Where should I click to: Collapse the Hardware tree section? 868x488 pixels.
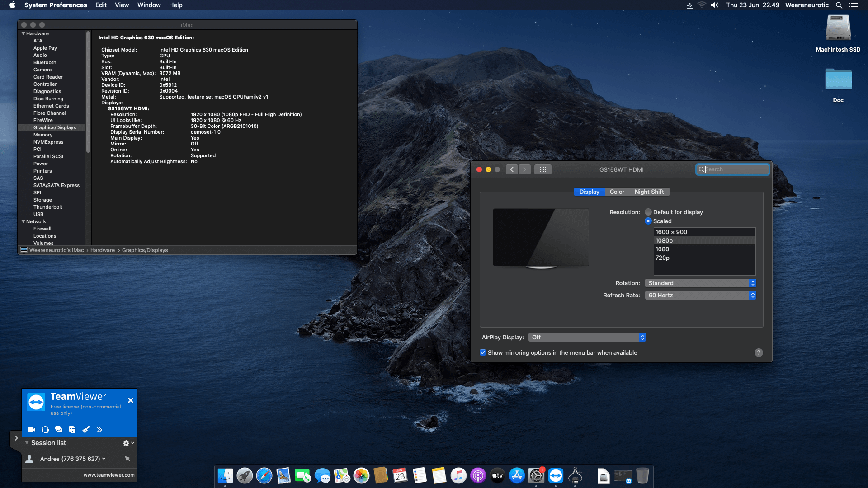pyautogui.click(x=23, y=33)
